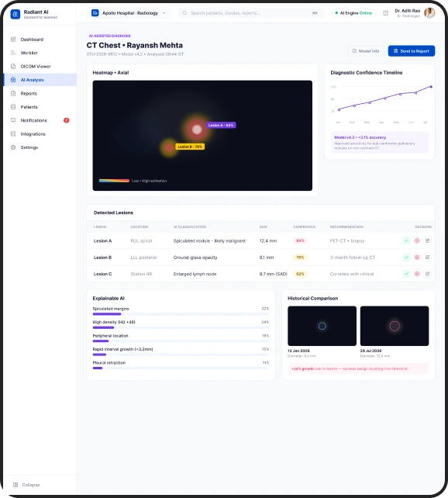448x498 pixels.
Task: Click the Radiant AI logo icon
Action: coord(16,14)
